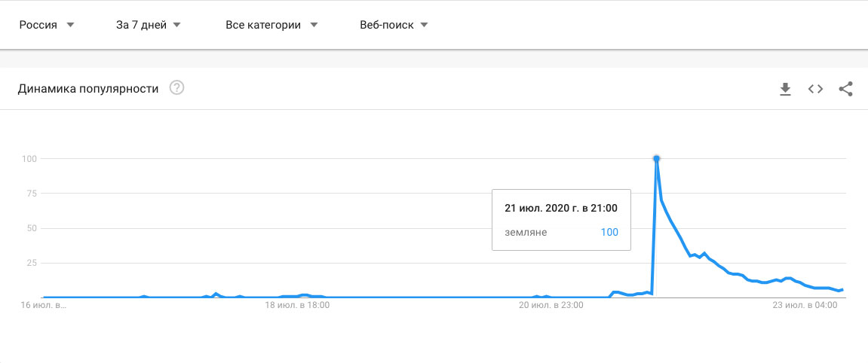Click the help question mark icon
Screen dimensions: 868x363
177,88
